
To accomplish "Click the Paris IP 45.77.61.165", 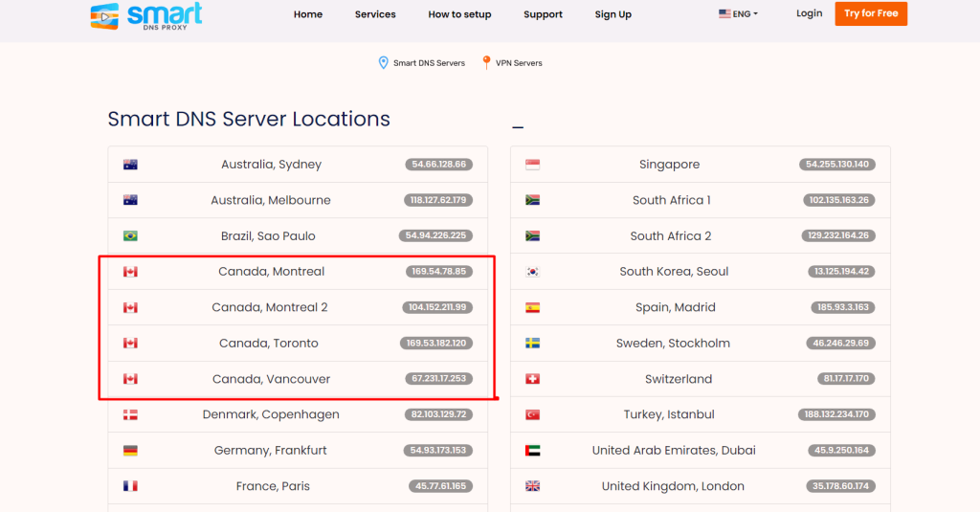I will (x=440, y=486).
